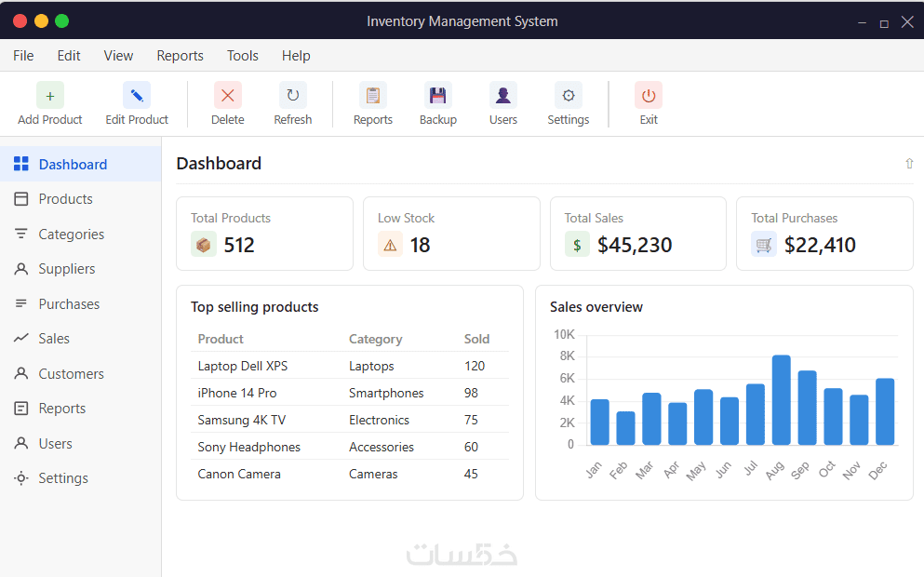
Task: Open the File menu
Action: (x=23, y=56)
